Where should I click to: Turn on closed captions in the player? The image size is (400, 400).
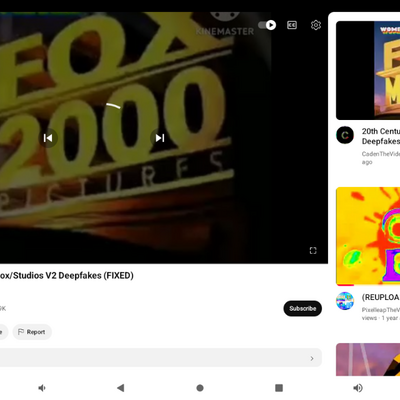click(292, 25)
